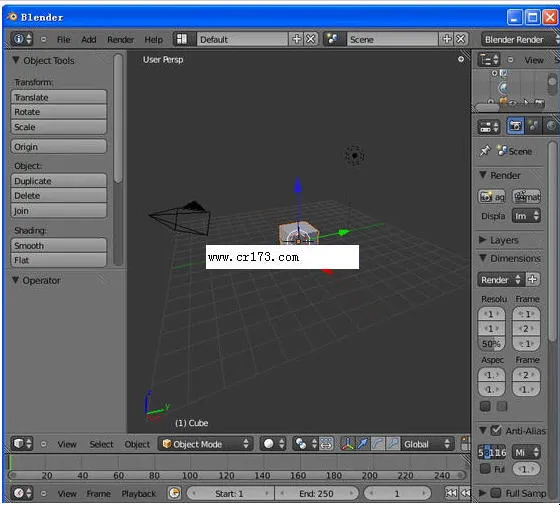
Task: Open the Properties editor type selector
Action: pyautogui.click(x=489, y=126)
